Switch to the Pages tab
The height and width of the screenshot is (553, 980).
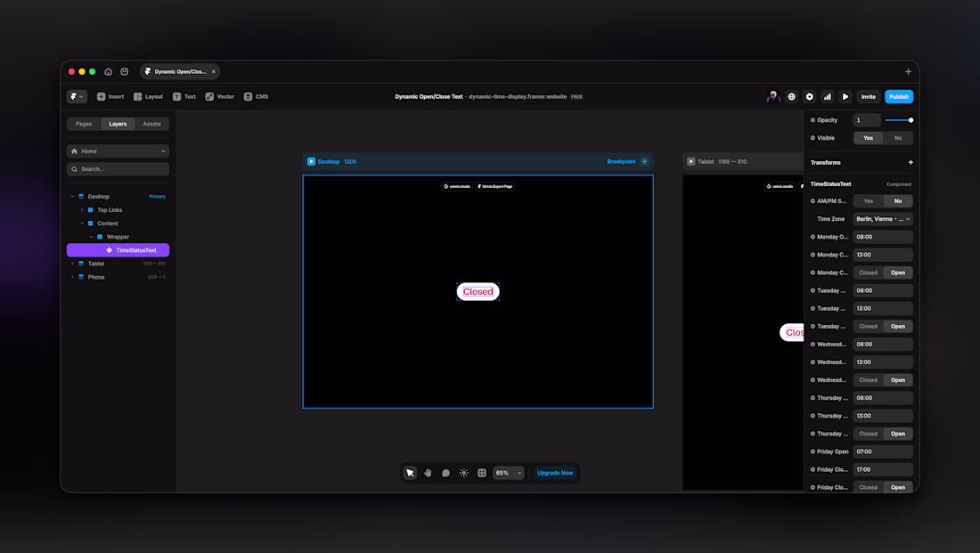point(84,124)
